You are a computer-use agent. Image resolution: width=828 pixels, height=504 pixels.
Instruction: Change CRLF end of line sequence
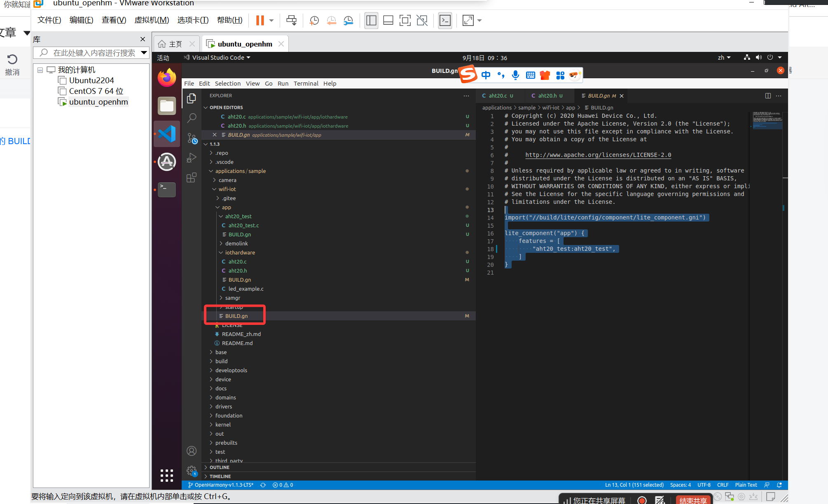(x=723, y=485)
